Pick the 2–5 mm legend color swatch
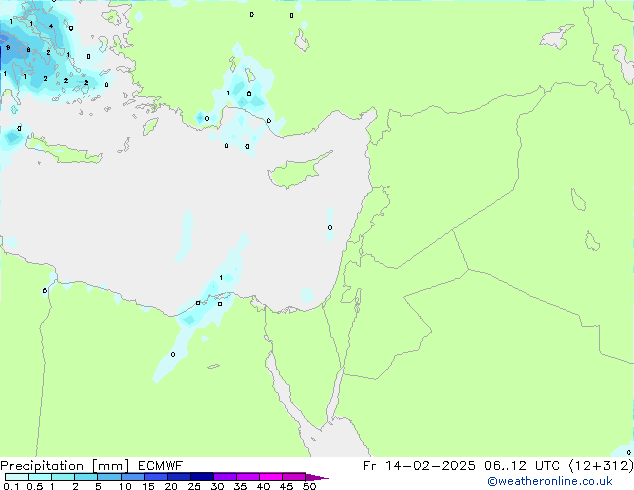 tap(86, 477)
